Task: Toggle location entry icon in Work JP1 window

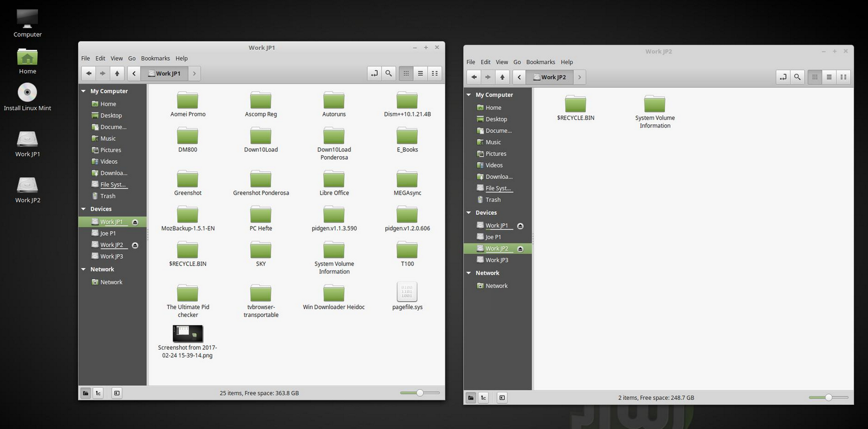Action: pyautogui.click(x=374, y=74)
